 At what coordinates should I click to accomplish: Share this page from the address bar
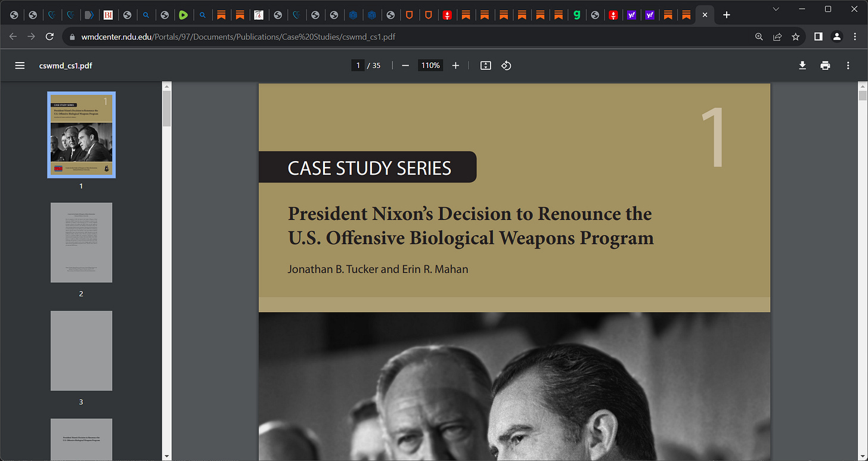point(777,36)
